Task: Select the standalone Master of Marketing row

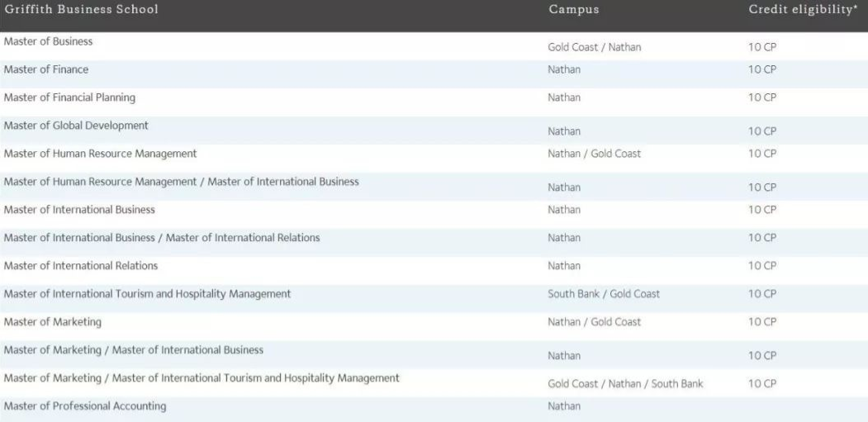Action: (53, 322)
